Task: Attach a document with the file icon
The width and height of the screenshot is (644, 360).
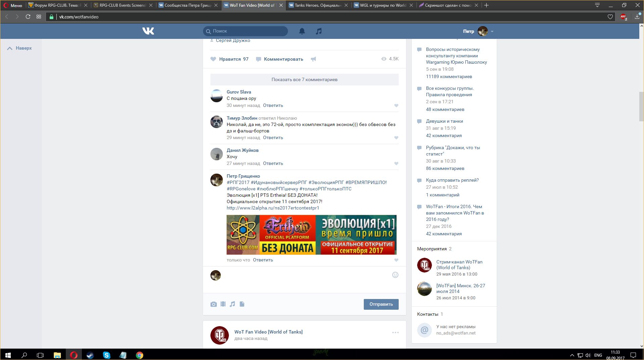Action: [x=242, y=304]
